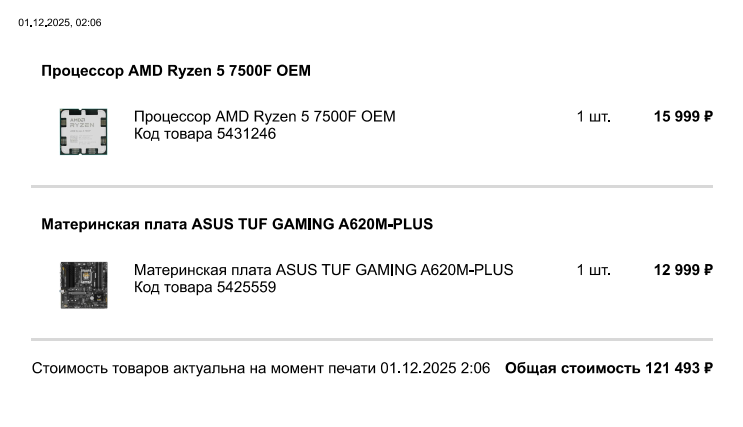Viewport: 743px width, 427px height.
Task: Open the bold ASUS TUF GAMING section heading
Action: click(x=237, y=224)
